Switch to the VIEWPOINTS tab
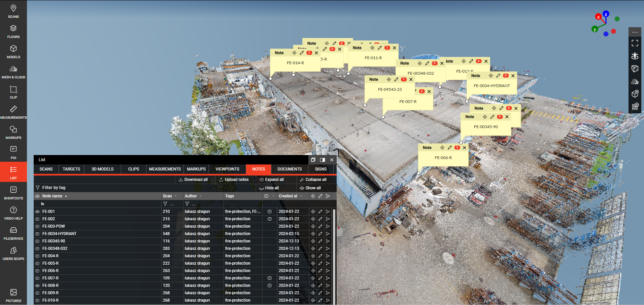This screenshot has height=305, width=644. click(x=227, y=169)
